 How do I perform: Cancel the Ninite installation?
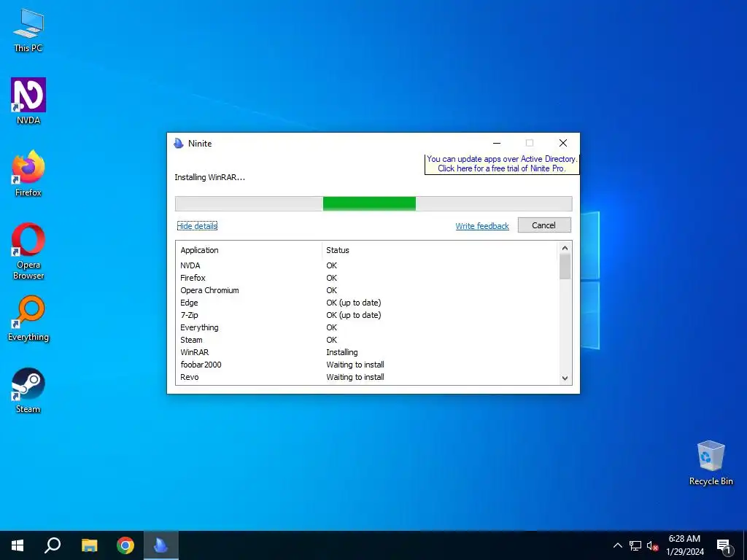pyautogui.click(x=544, y=225)
